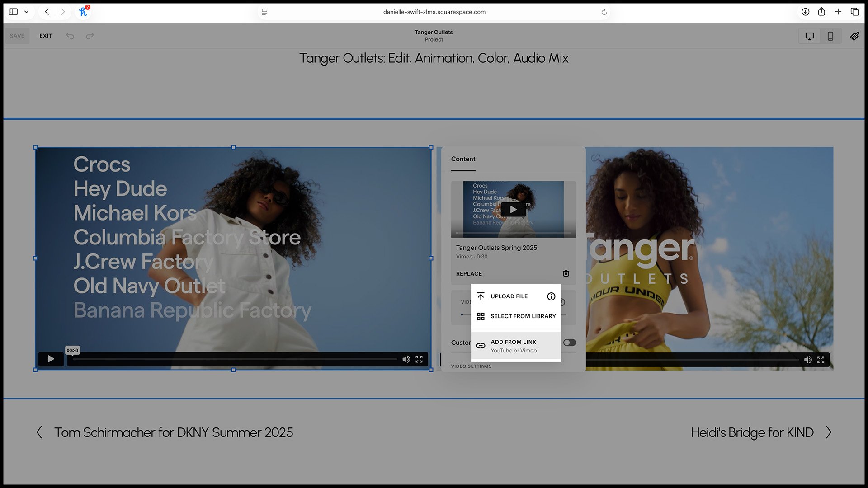Screen dimensions: 868x488
Task: Expand the sidebar tab group chevron
Action: pyautogui.click(x=27, y=12)
